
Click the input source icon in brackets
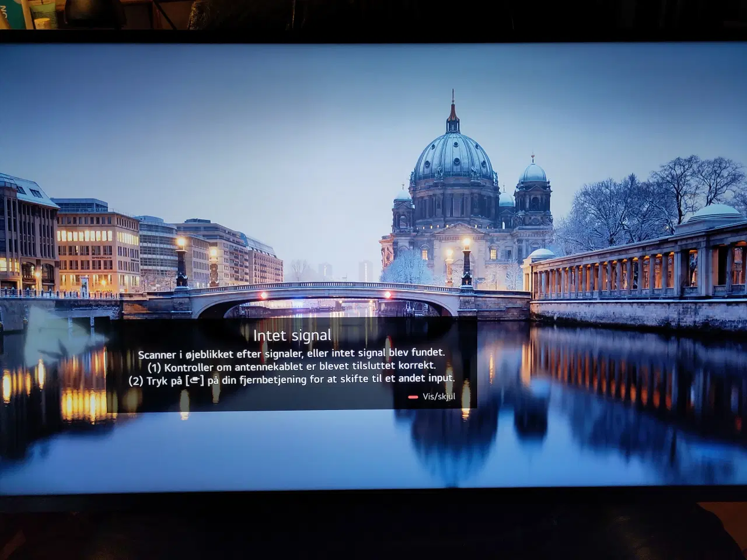[x=194, y=381]
